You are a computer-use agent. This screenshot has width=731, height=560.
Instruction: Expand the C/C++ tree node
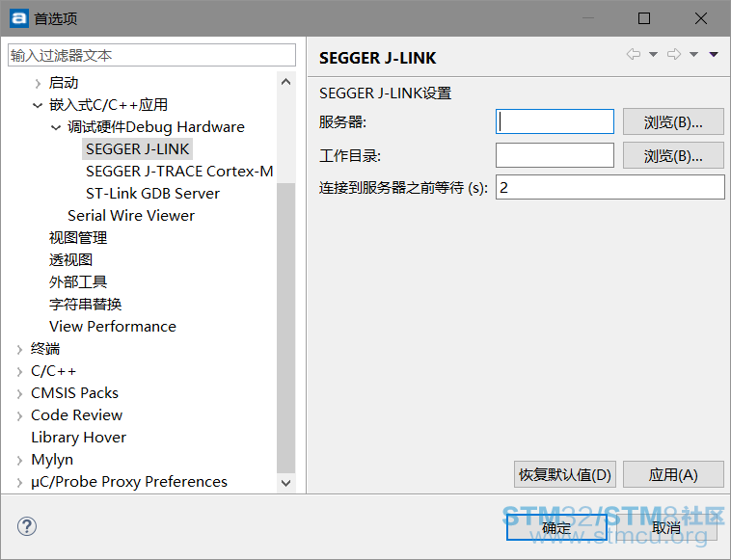(x=19, y=372)
